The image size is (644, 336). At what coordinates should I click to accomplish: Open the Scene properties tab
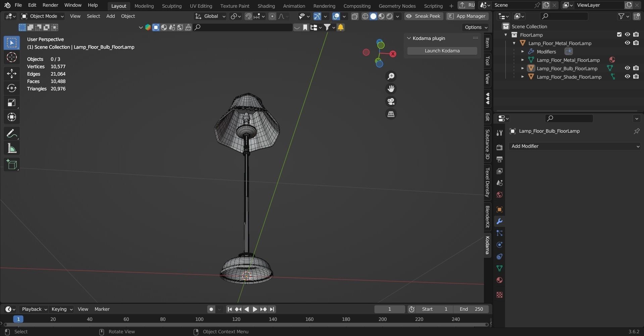coord(499,183)
